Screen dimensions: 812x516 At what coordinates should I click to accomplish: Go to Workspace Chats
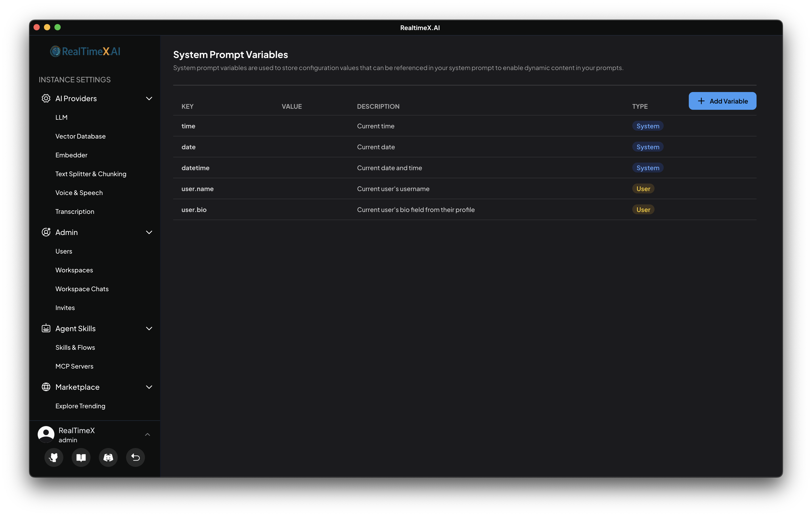pos(82,289)
